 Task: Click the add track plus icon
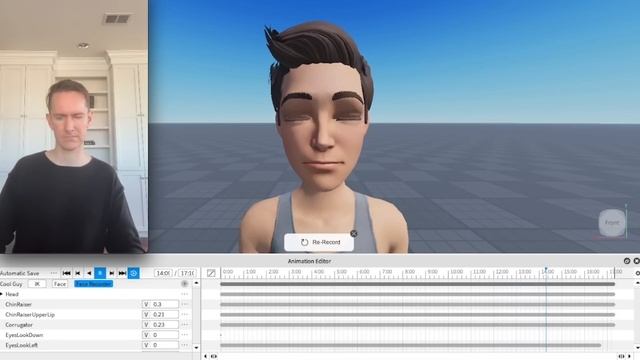point(184,284)
